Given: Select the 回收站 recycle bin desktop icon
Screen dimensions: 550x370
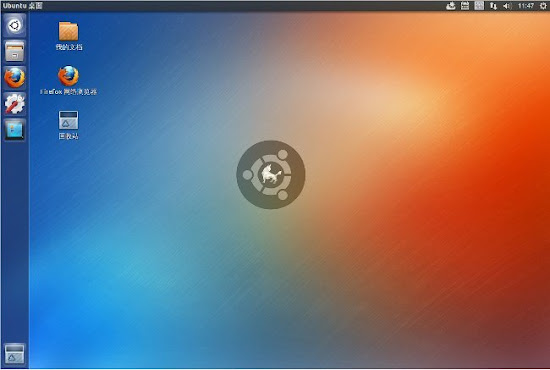Looking at the screenshot, I should point(68,120).
